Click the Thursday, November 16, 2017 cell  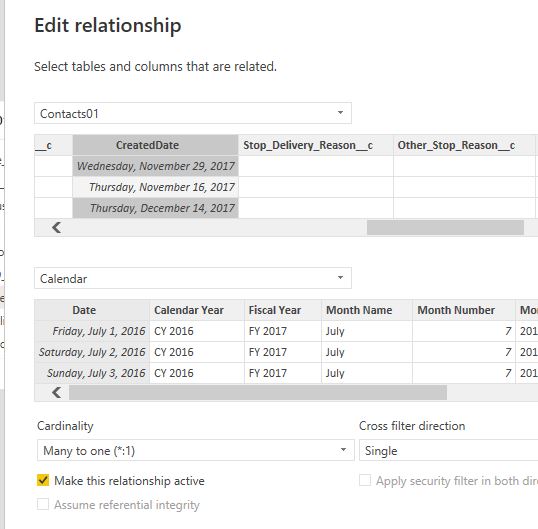point(155,187)
